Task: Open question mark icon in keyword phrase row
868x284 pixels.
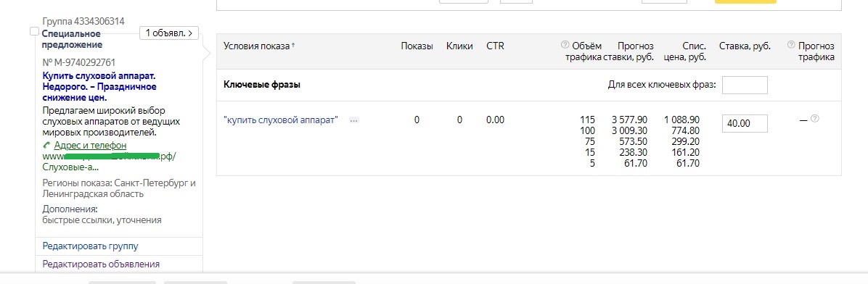Action: [x=814, y=118]
